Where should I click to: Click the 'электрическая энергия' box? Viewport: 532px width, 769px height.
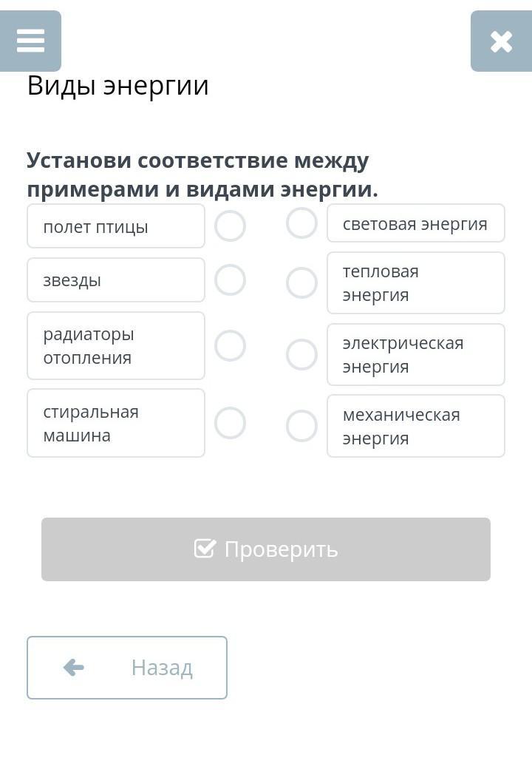(415, 355)
